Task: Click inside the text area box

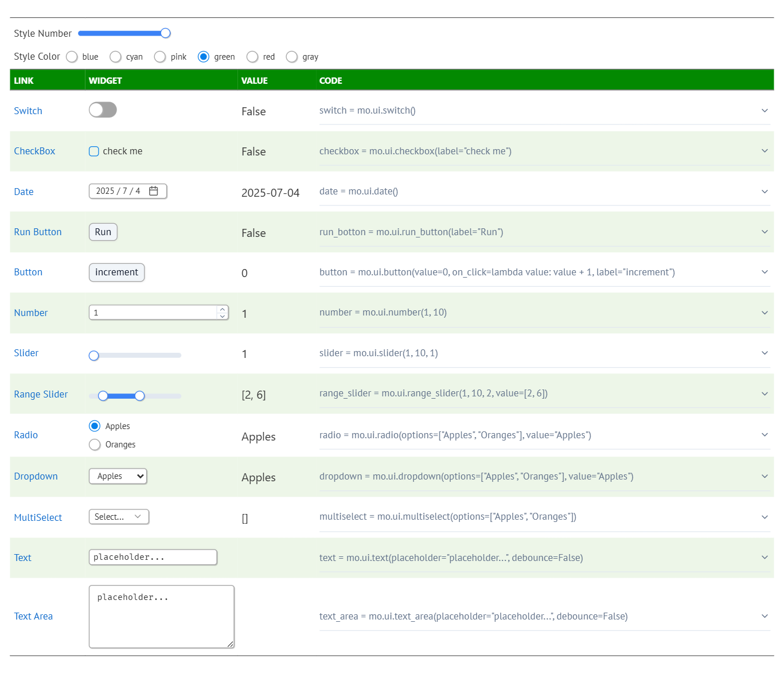Action: pos(162,617)
